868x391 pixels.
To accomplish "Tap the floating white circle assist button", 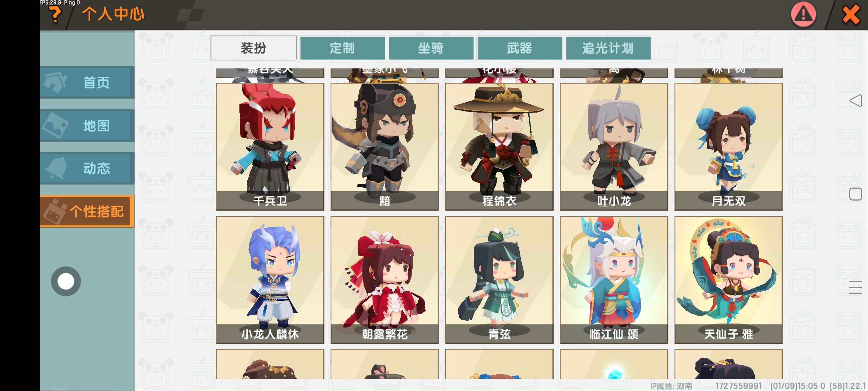I will pyautogui.click(x=66, y=281).
